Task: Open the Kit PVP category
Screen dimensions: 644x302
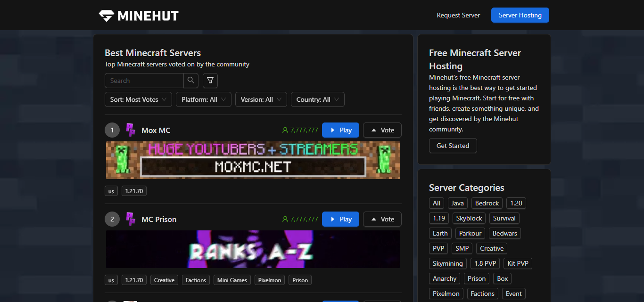Action: (x=518, y=263)
